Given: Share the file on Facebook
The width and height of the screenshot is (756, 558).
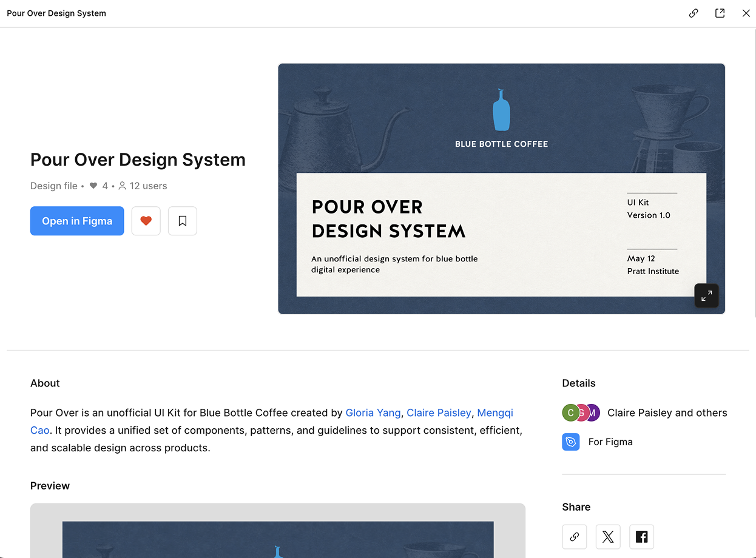Looking at the screenshot, I should pyautogui.click(x=641, y=536).
